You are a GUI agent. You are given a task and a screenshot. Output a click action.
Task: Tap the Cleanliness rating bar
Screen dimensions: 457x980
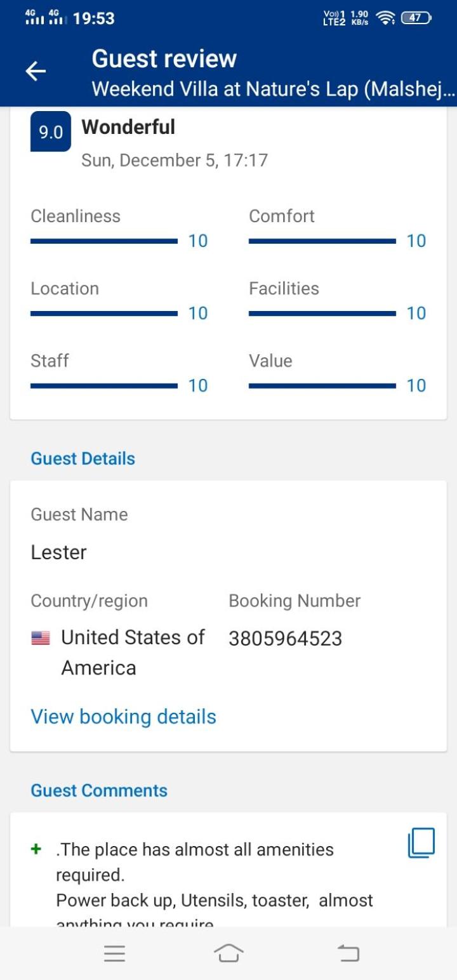click(x=104, y=241)
